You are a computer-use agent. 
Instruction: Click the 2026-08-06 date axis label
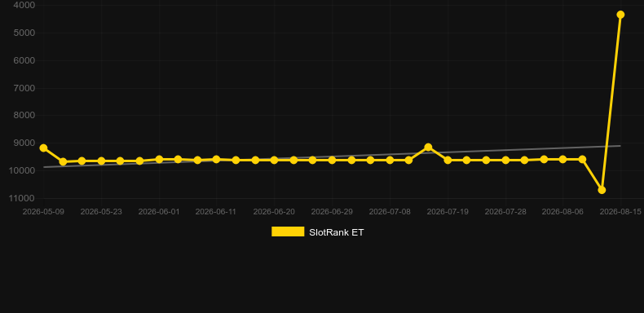562,212
